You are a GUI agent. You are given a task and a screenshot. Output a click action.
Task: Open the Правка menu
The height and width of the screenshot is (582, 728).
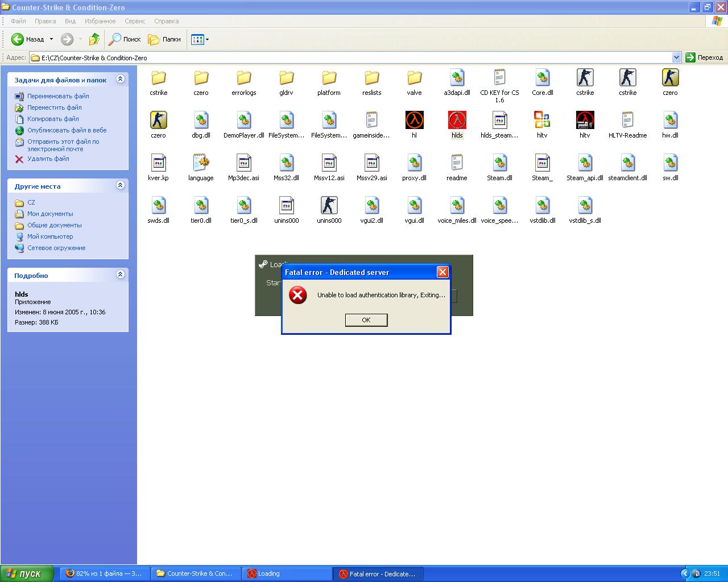pos(45,21)
